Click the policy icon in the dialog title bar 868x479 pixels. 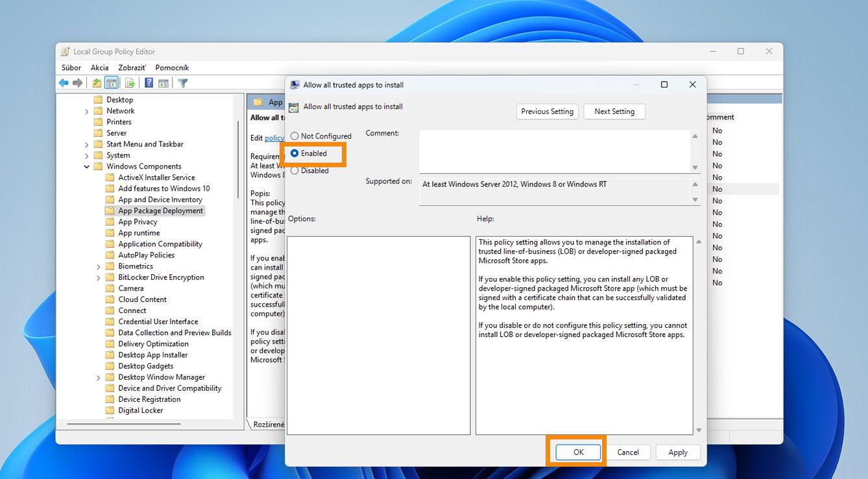[295, 85]
